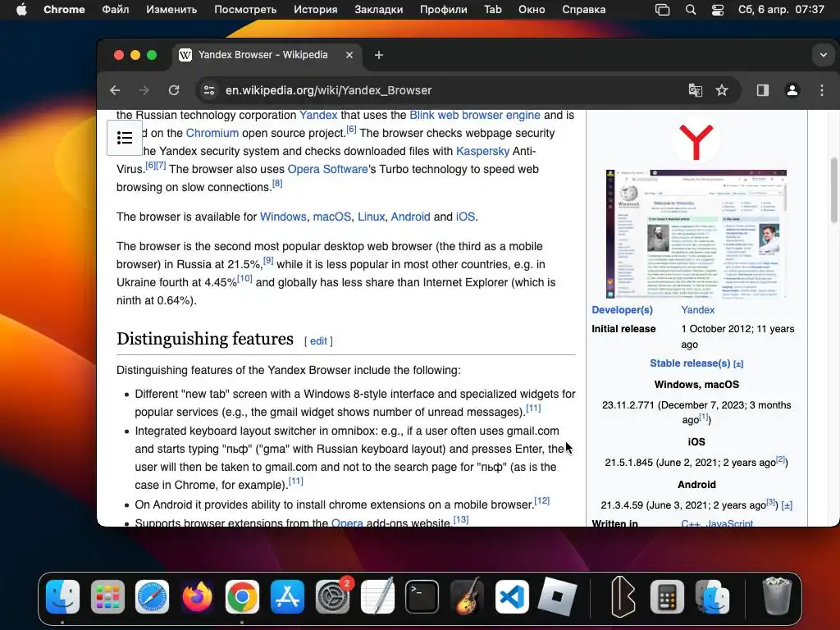This screenshot has height=630, width=840.
Task: Click the Google Translate icon in address bar
Action: [696, 90]
